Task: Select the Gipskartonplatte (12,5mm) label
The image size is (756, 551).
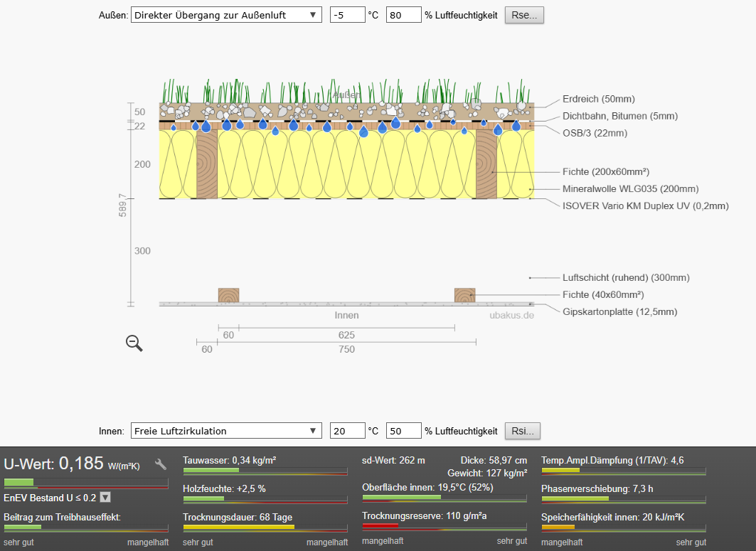Action: coord(619,311)
